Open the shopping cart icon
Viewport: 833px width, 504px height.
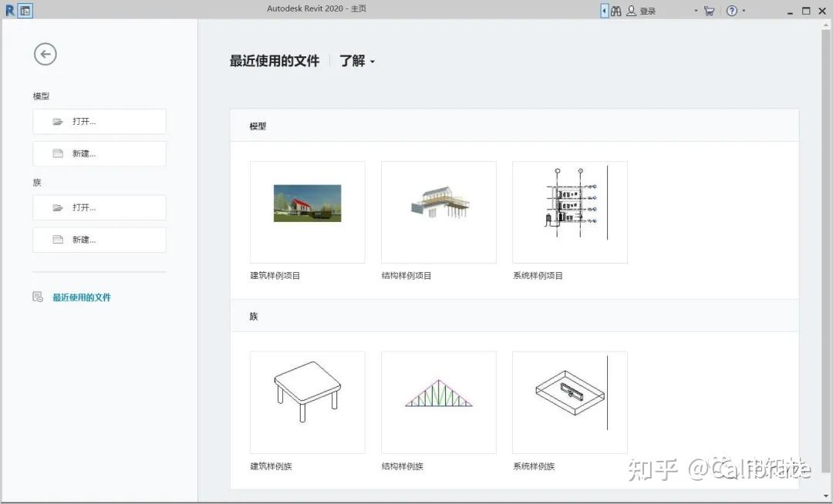point(709,11)
